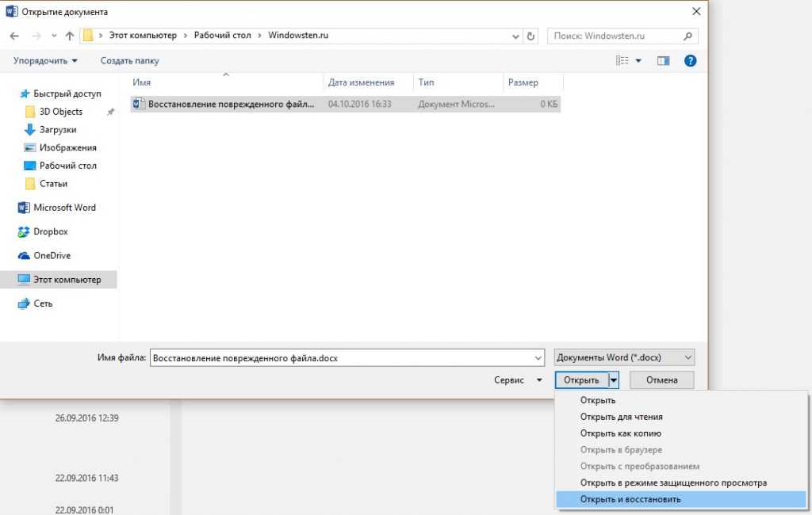
Task: Open the Загрузки folder in the sidebar
Action: click(58, 130)
